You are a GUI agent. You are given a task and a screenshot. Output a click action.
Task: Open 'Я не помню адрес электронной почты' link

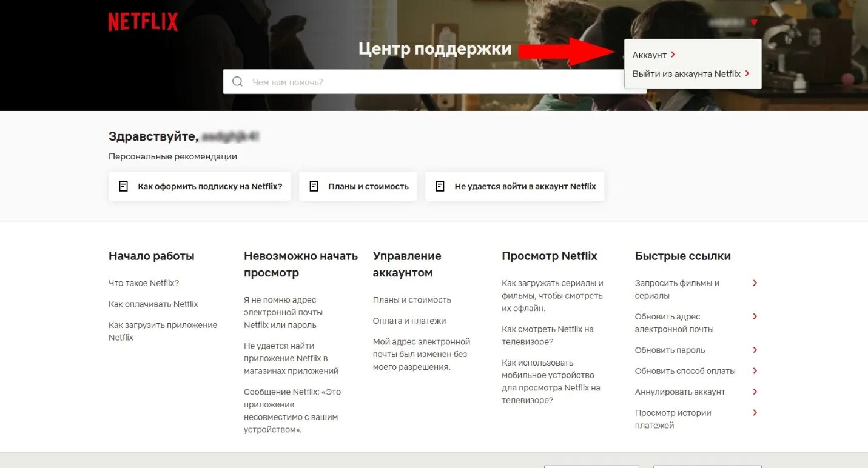(283, 312)
